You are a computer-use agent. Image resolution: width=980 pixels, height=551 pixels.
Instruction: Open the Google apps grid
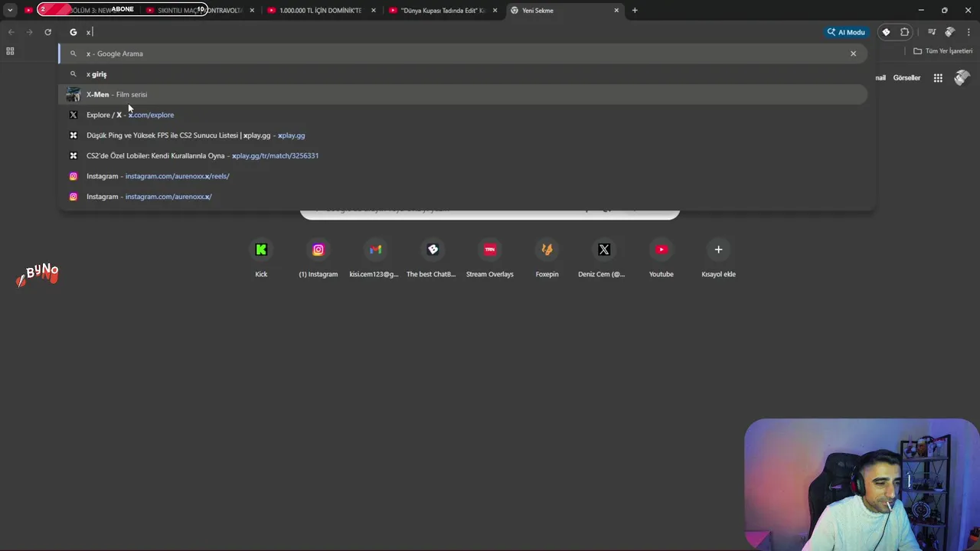[938, 77]
